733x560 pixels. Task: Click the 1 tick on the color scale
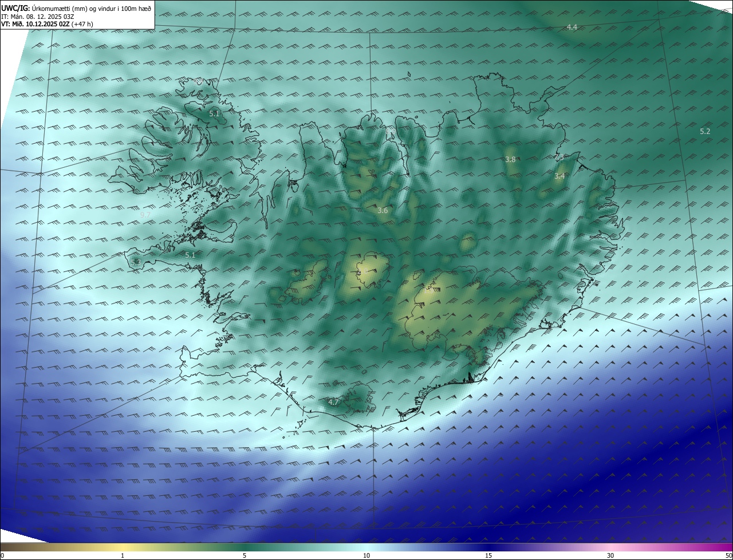pos(123,555)
